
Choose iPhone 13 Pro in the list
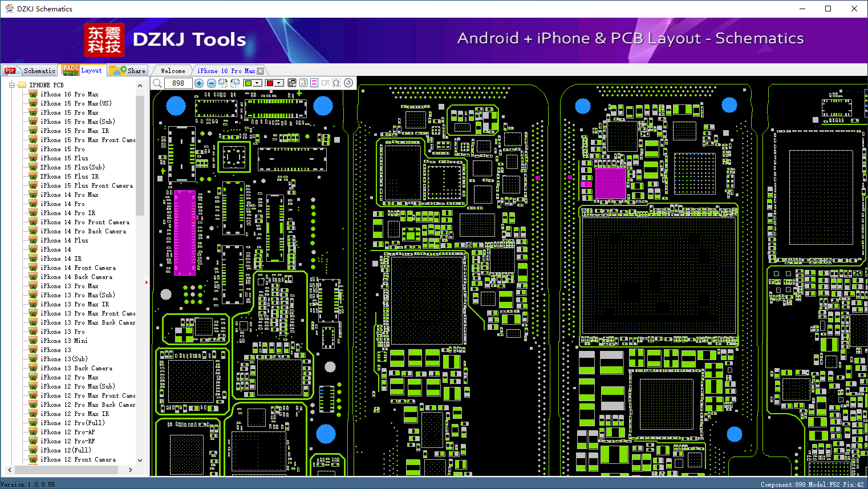(x=63, y=332)
